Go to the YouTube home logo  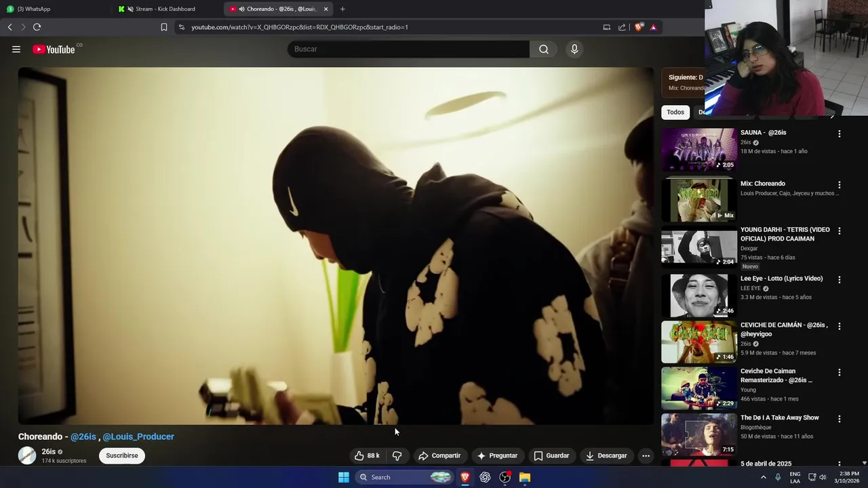(54, 49)
